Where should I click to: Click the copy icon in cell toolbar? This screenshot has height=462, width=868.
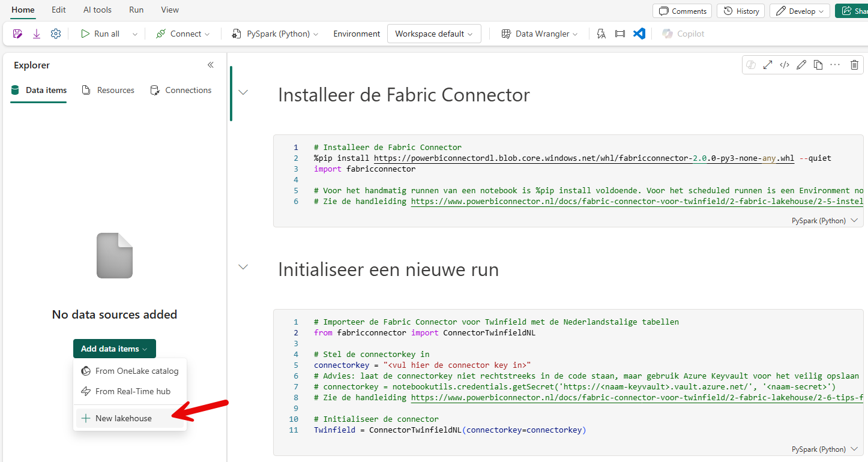click(x=818, y=65)
